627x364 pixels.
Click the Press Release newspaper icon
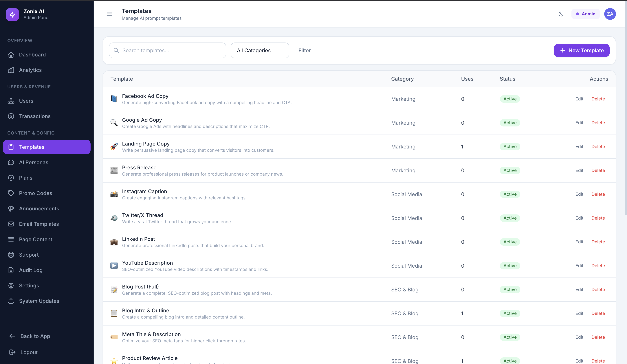(114, 170)
